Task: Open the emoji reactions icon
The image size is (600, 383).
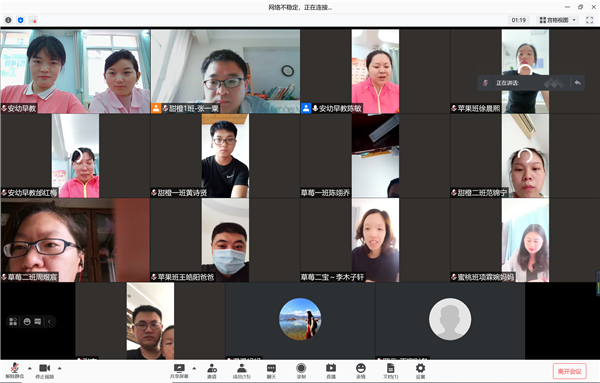Action: pos(361,371)
